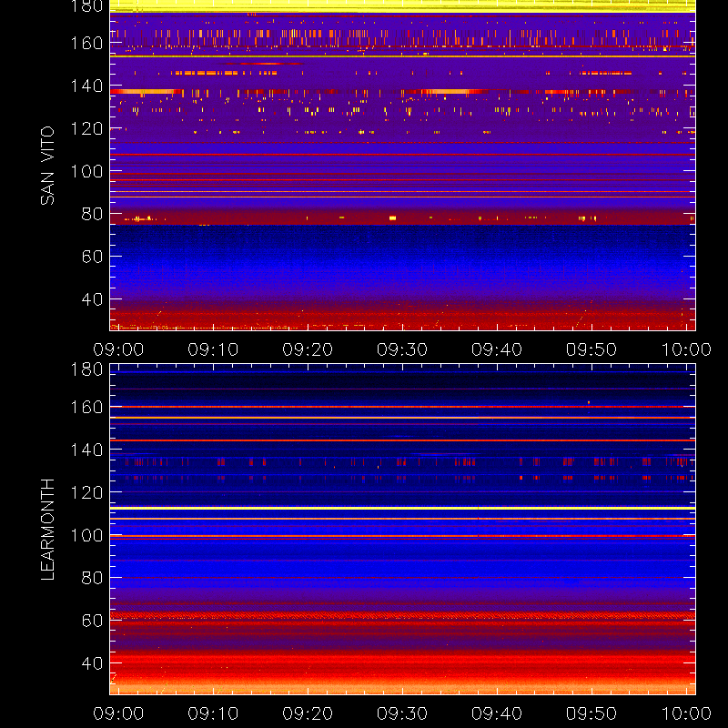728x728 pixels.
Task: Pick the 120 tick label on Learmonth axis
Action: coord(86,492)
